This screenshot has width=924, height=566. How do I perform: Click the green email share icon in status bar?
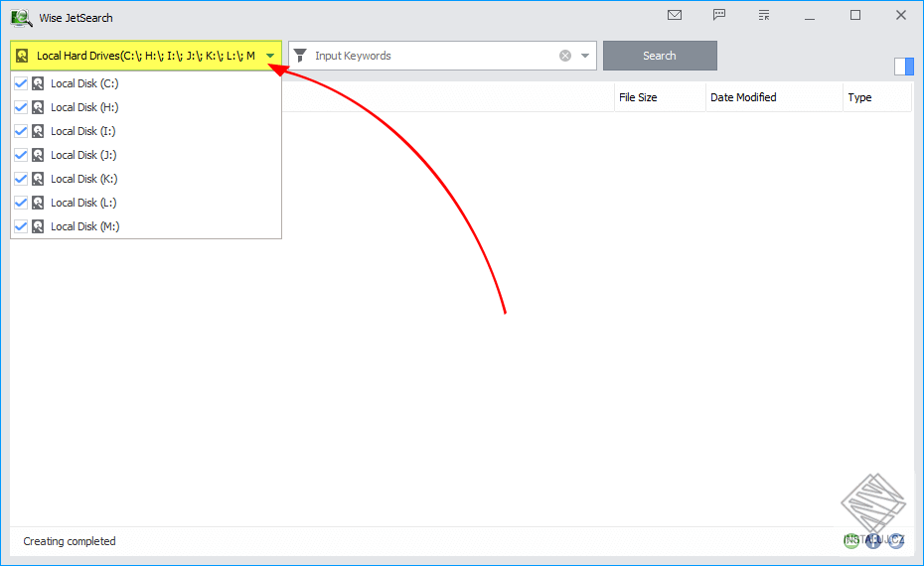(x=850, y=540)
